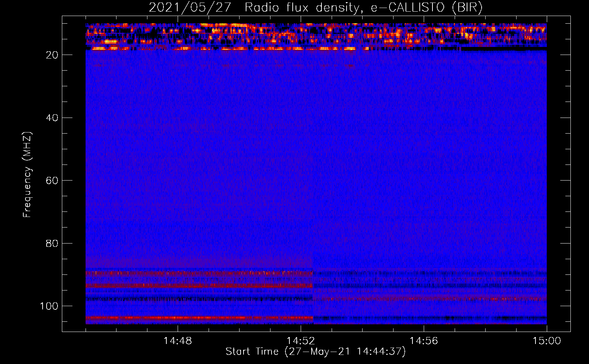Click the e-CALLISTO (BIR) text in the title
The height and width of the screenshot is (364, 589).
(427, 8)
